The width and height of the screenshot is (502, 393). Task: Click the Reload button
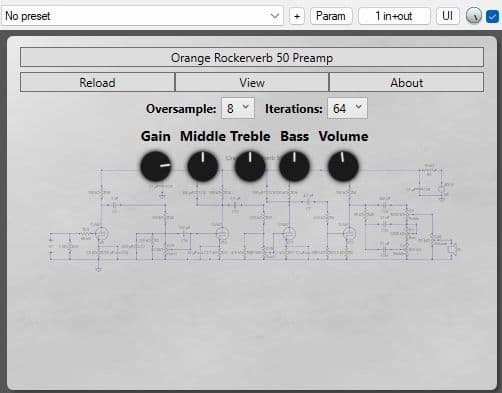point(97,82)
